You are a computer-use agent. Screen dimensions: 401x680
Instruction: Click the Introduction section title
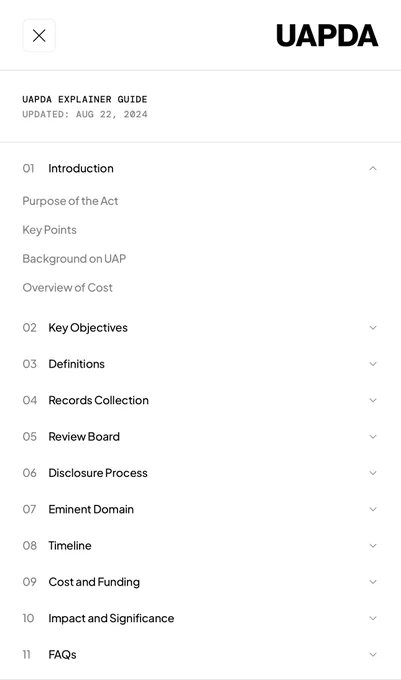click(x=81, y=168)
